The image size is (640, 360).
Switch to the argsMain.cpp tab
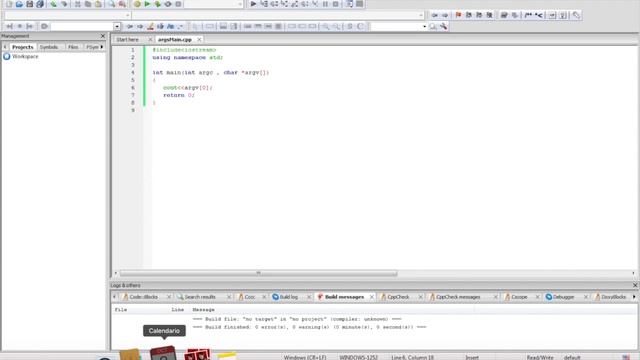tap(175, 40)
